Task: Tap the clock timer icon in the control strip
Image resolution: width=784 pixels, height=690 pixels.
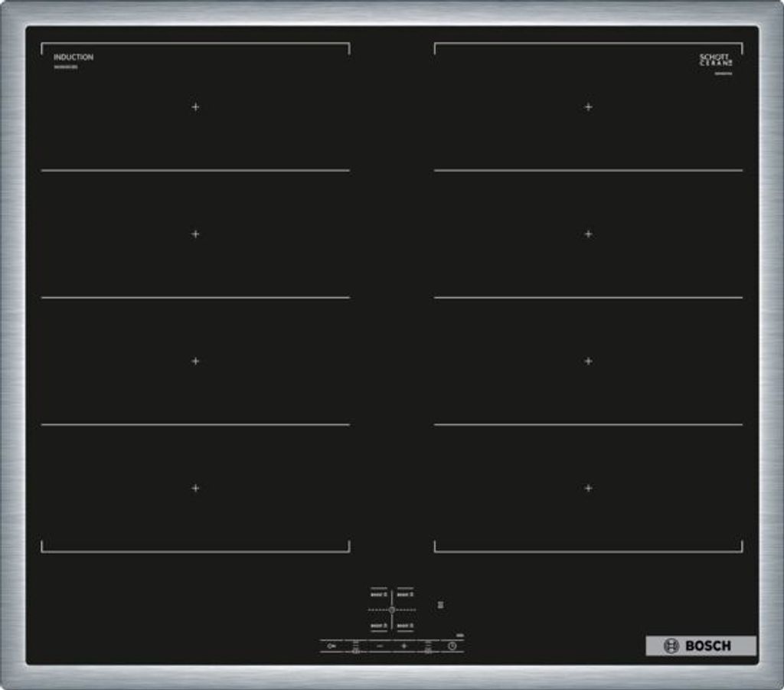Action: pos(452,646)
